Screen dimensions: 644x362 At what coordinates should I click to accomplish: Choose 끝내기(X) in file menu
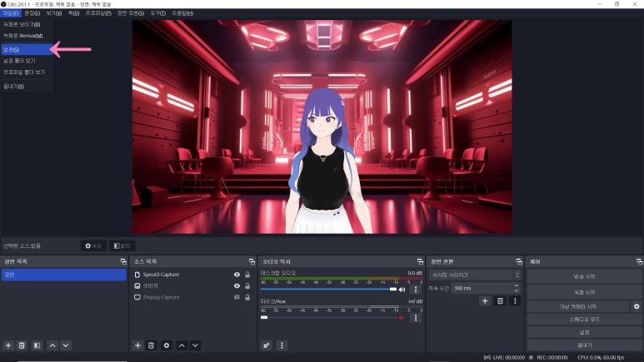(27, 87)
